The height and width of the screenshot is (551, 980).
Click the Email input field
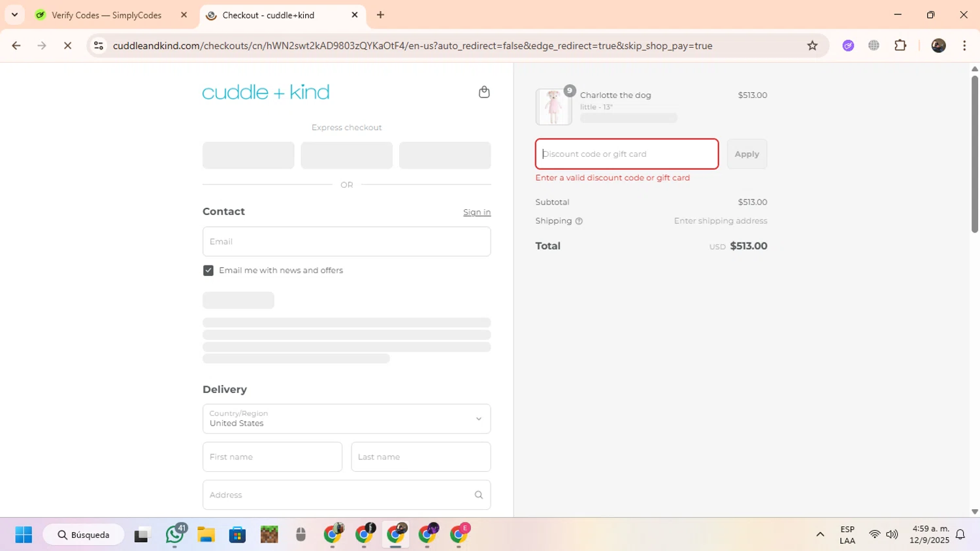click(346, 242)
